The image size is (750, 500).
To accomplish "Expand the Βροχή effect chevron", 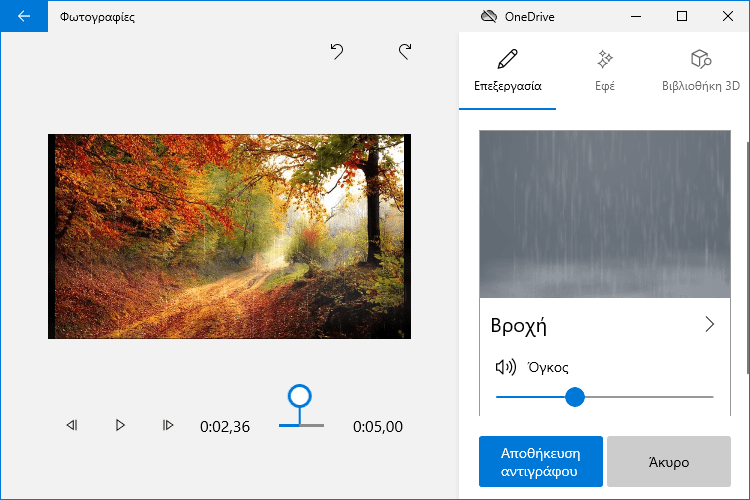I will [x=710, y=324].
